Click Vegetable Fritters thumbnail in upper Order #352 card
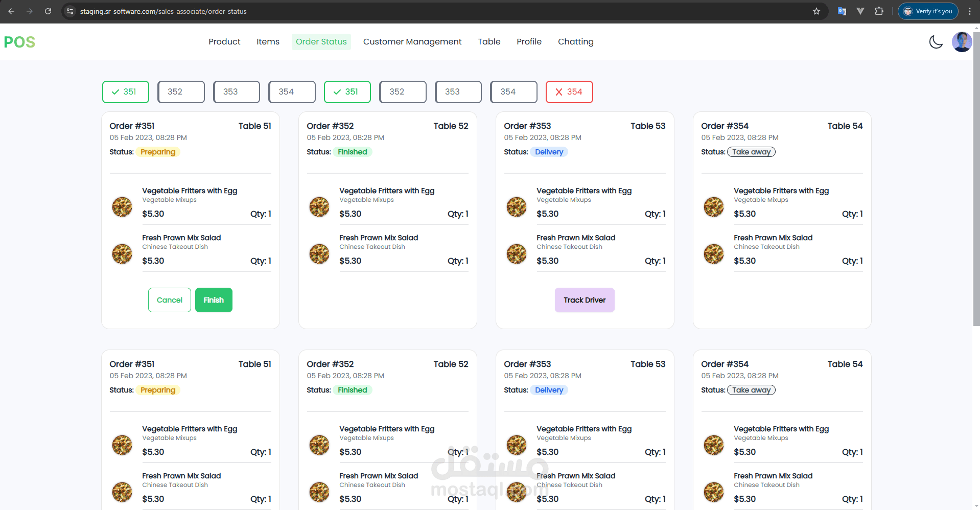Viewport: 980px width, 510px height. click(x=319, y=207)
